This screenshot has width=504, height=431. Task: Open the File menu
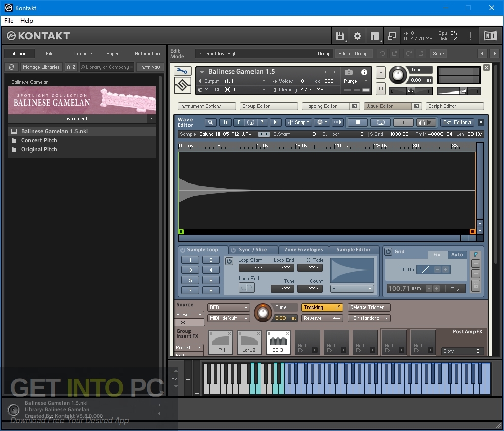[9, 21]
